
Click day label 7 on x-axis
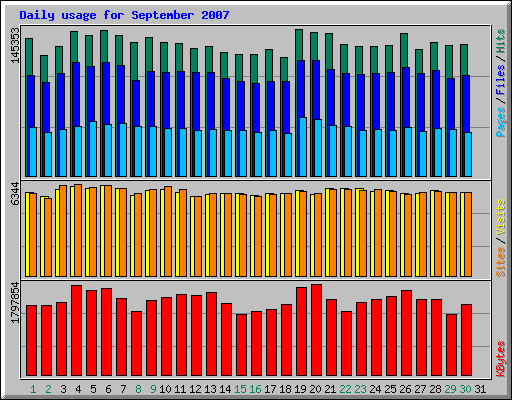(x=123, y=389)
